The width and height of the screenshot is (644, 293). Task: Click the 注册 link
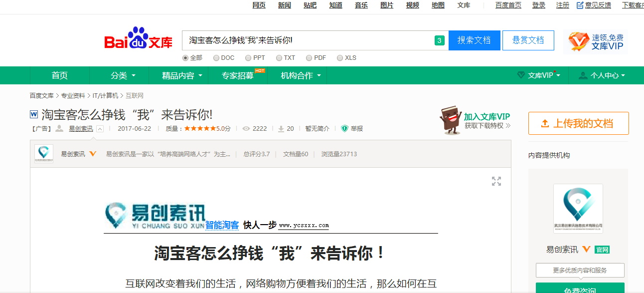coord(563,5)
